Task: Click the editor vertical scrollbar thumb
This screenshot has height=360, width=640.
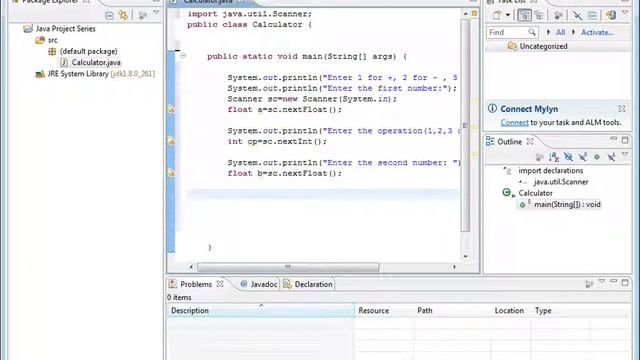Action: (465, 126)
